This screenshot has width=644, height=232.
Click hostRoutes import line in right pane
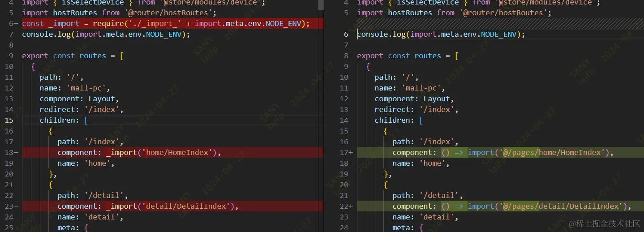click(455, 13)
